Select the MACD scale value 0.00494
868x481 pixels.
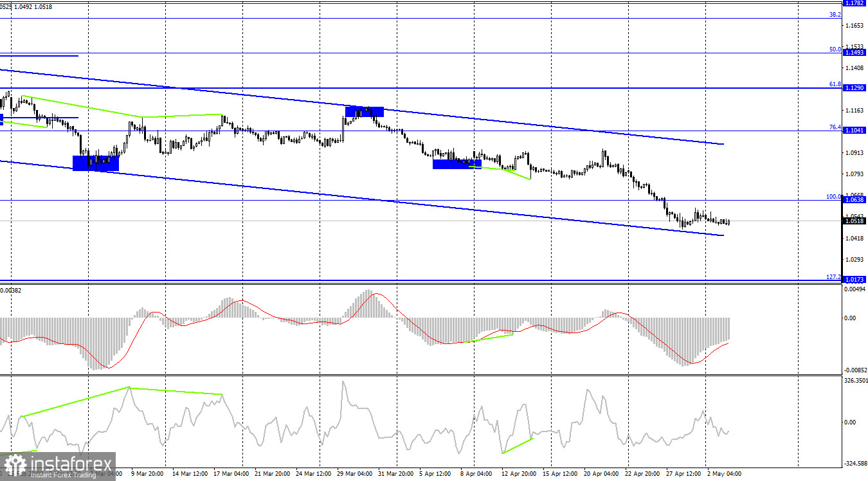point(854,289)
